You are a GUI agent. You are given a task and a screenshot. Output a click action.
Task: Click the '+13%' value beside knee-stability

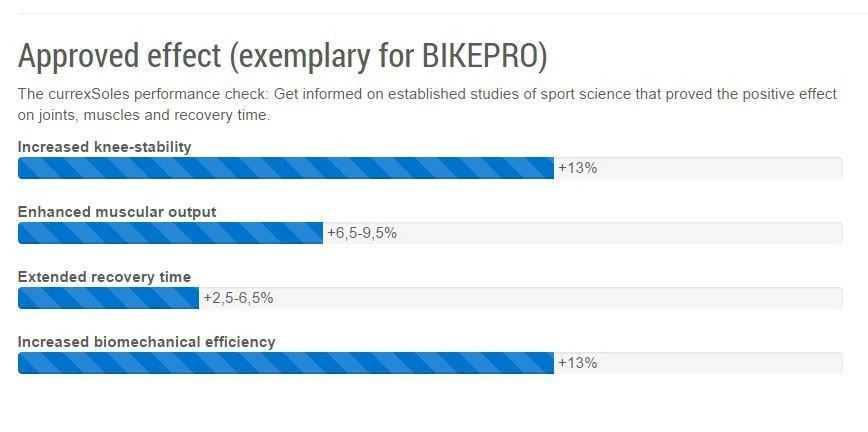click(577, 168)
